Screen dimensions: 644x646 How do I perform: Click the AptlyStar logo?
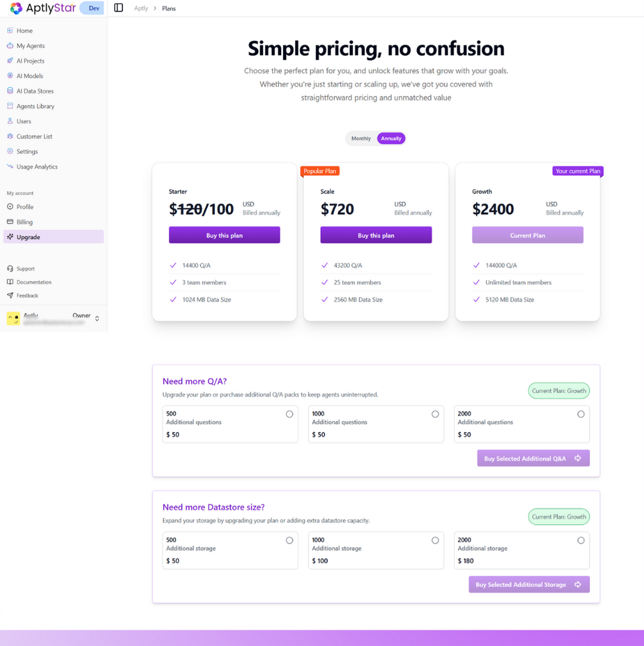[42, 8]
